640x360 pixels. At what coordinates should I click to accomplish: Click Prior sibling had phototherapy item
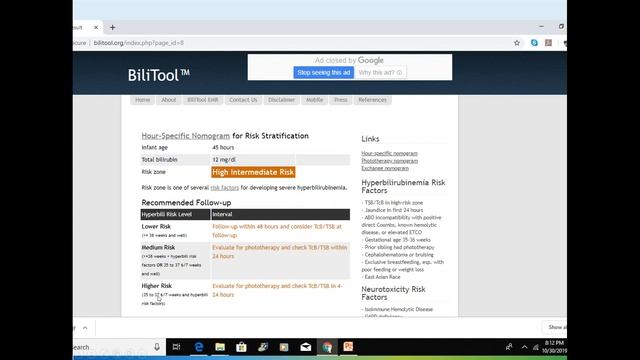[x=398, y=247]
